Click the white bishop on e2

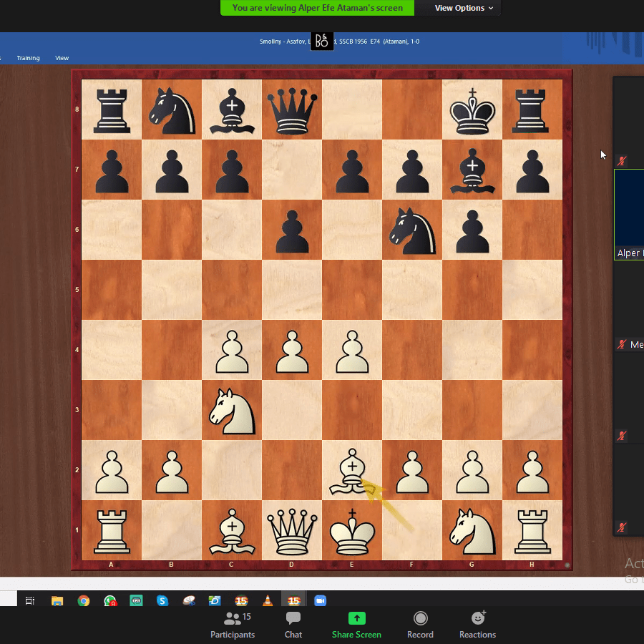pyautogui.click(x=351, y=471)
